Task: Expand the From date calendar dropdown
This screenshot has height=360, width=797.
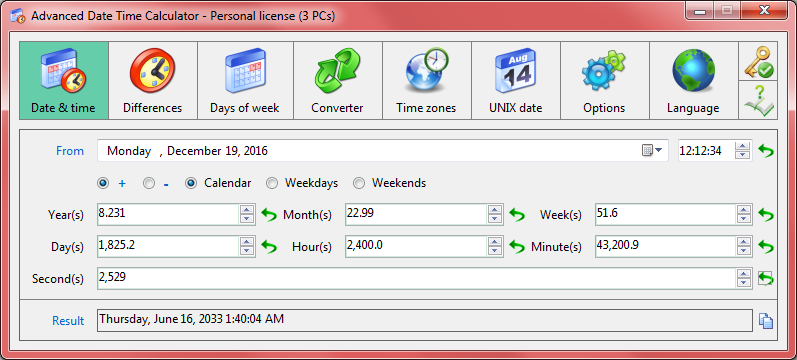Action: click(652, 151)
